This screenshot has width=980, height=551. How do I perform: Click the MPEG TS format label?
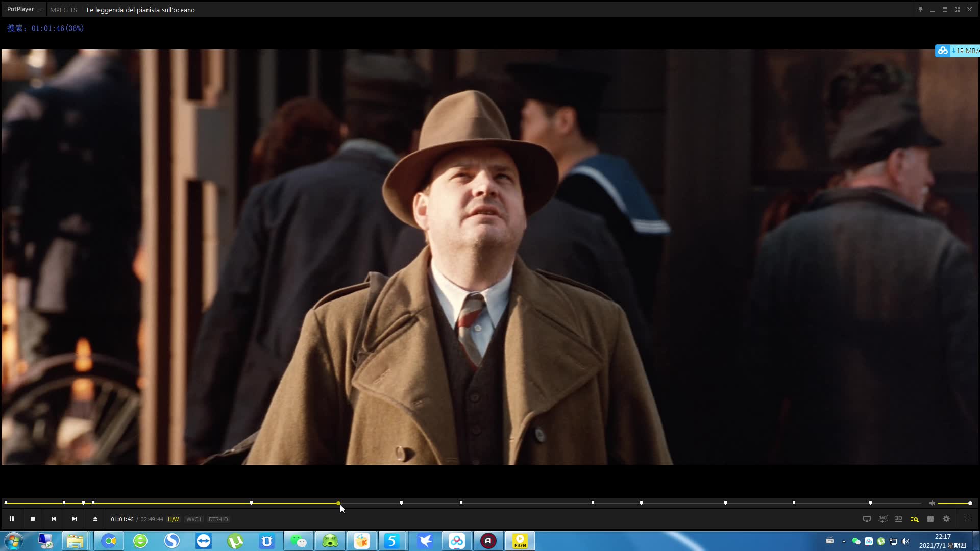point(63,10)
